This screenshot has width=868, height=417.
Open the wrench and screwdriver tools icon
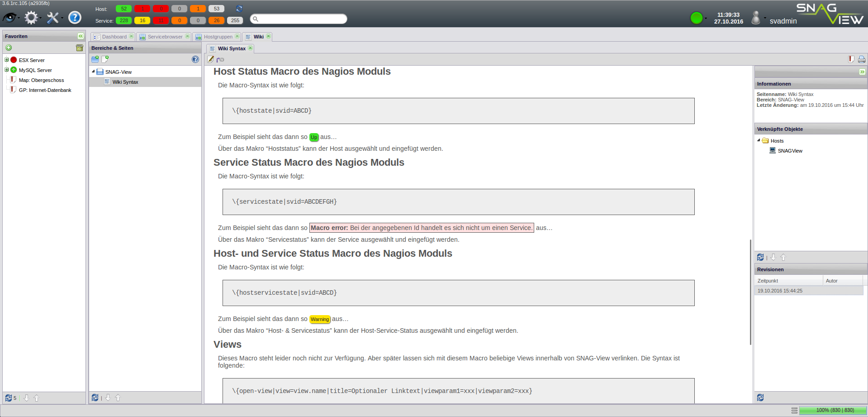click(53, 18)
